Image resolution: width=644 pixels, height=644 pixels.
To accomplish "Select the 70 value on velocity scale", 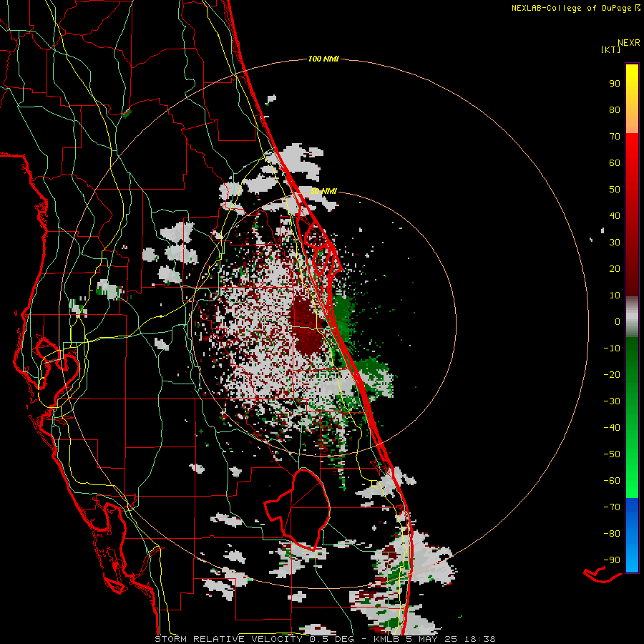I will click(x=615, y=137).
